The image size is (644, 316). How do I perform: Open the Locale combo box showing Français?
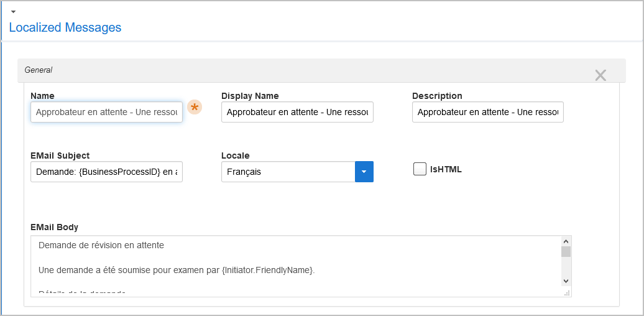(x=288, y=172)
